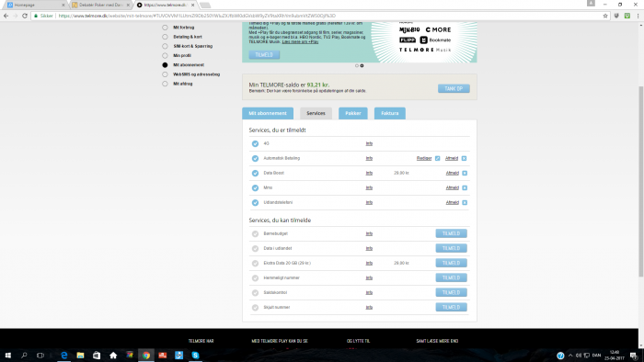Switch to the Mit abonnement tab
Viewport: 644px width, 362px height.
(268, 113)
